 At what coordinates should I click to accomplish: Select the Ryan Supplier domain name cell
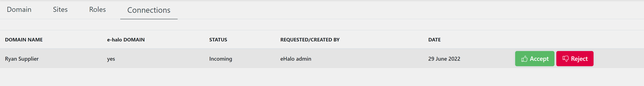[22, 59]
